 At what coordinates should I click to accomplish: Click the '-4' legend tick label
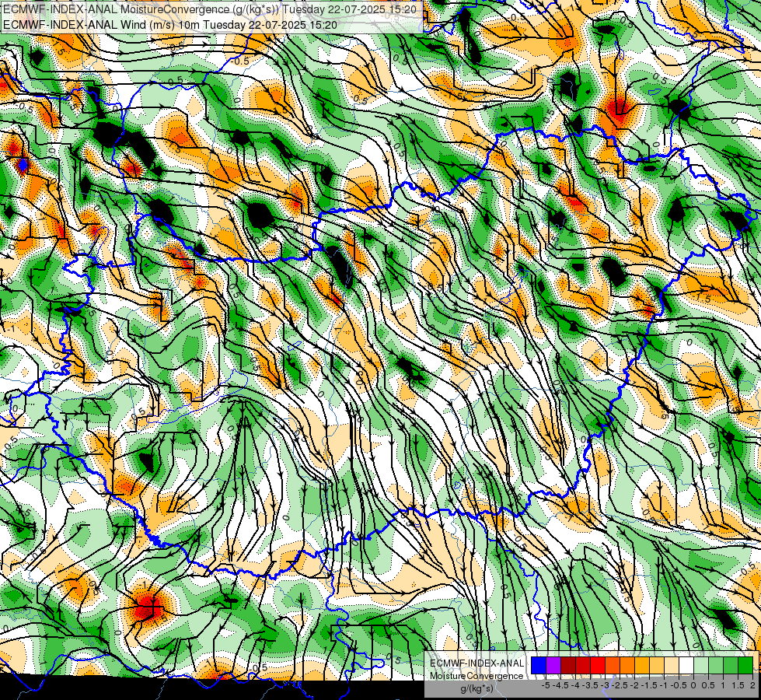pyautogui.click(x=575, y=685)
